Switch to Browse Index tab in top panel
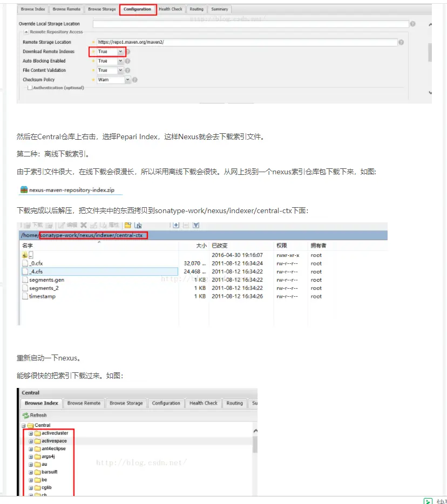 [33, 9]
